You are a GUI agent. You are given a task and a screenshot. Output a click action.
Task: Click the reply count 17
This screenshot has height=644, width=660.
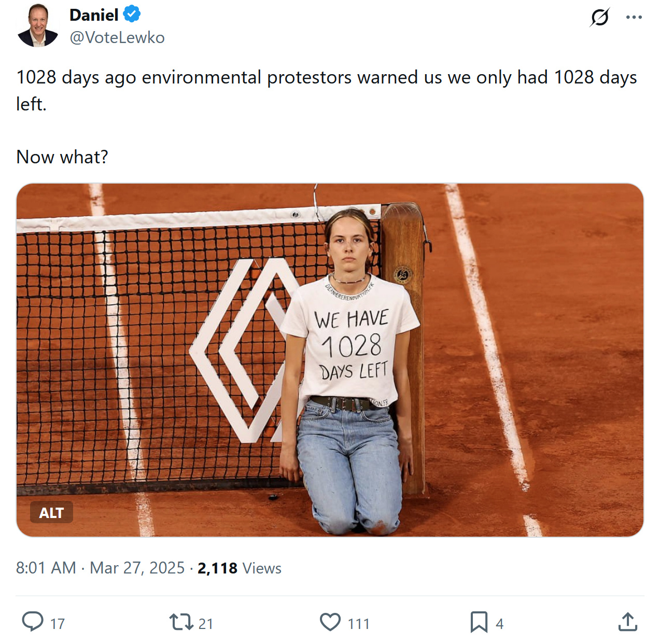point(58,624)
